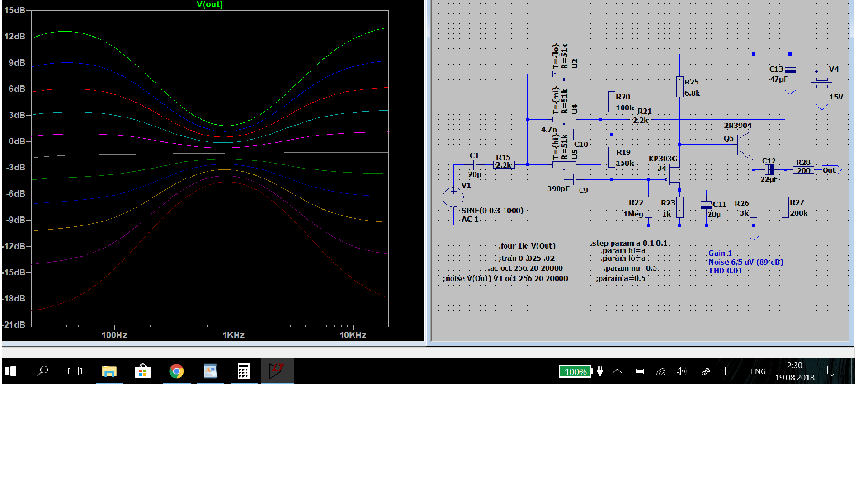Open the Windows Start menu
The width and height of the screenshot is (868, 488).
click(10, 371)
